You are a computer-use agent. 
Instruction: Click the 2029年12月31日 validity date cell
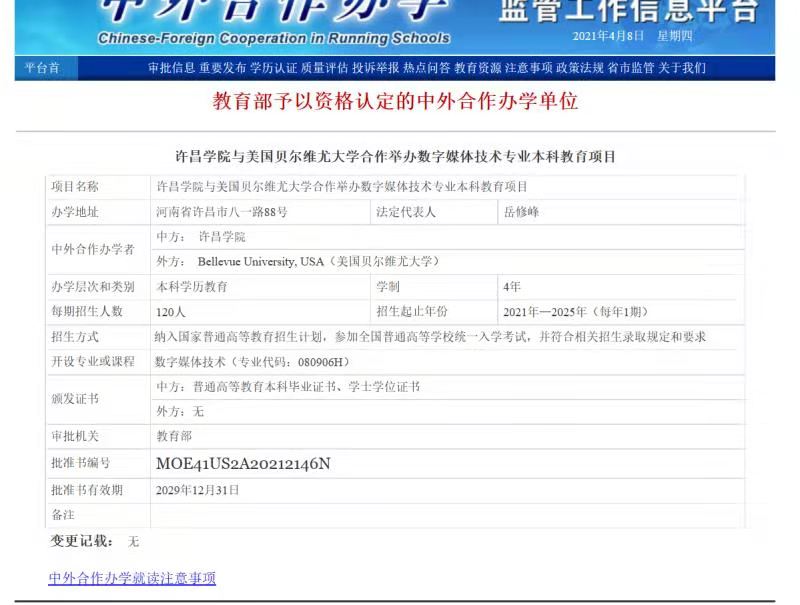[x=198, y=490]
